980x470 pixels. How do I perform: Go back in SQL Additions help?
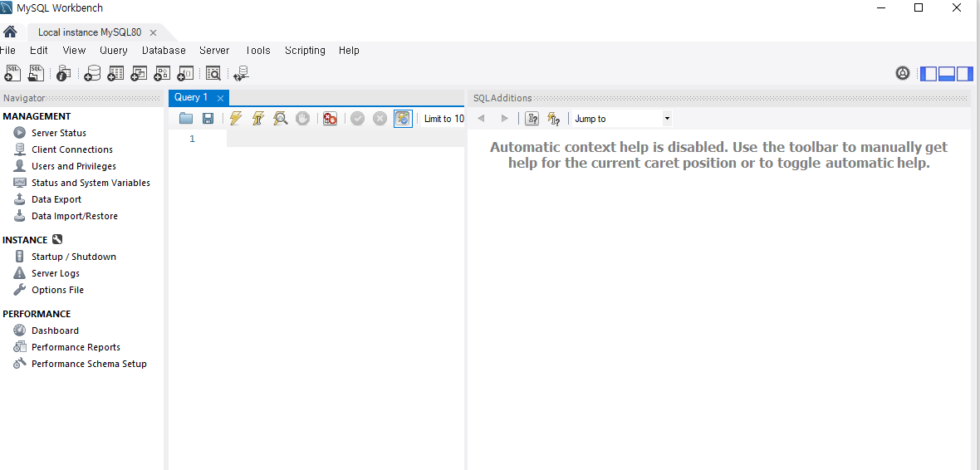click(481, 118)
